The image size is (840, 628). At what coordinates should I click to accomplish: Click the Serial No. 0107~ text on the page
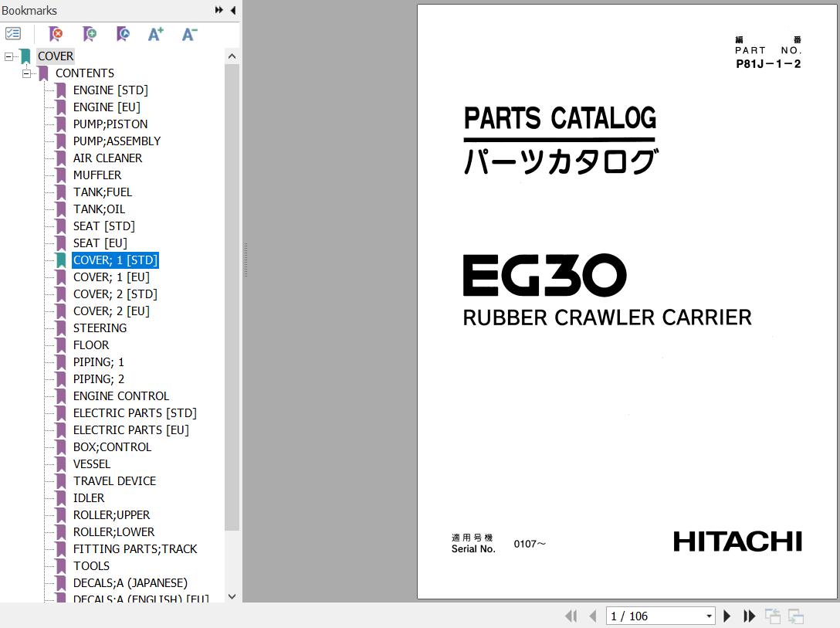coord(499,543)
